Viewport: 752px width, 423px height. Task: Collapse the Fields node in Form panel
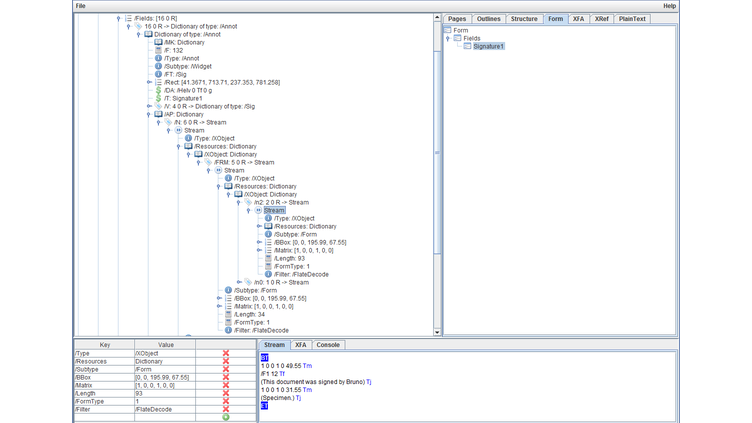click(448, 38)
